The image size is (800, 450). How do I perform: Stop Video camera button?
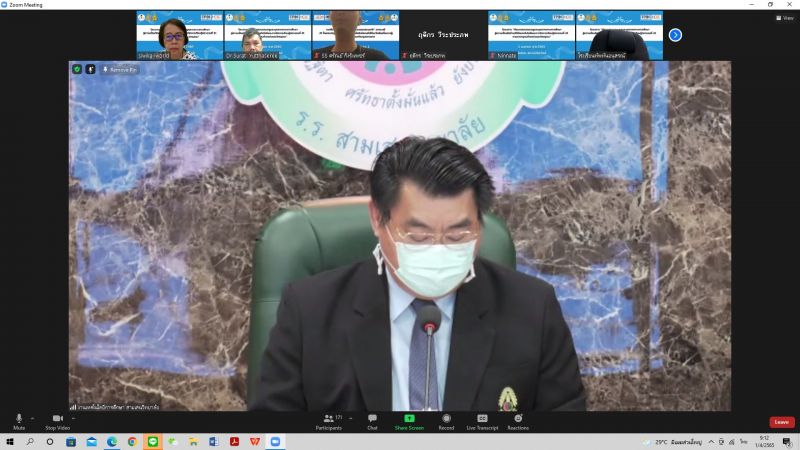click(x=57, y=421)
